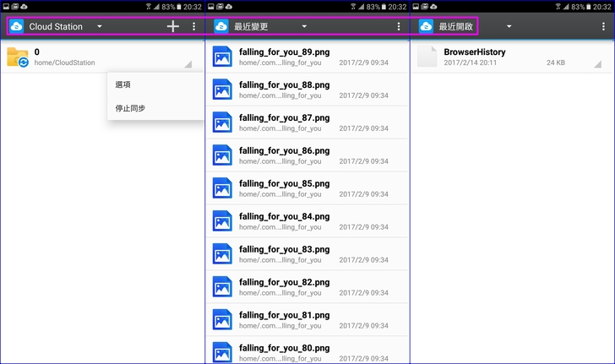This screenshot has width=615, height=364.
Task: Tap BrowserHistory date 2017/2/14 20:11
Action: click(x=471, y=62)
